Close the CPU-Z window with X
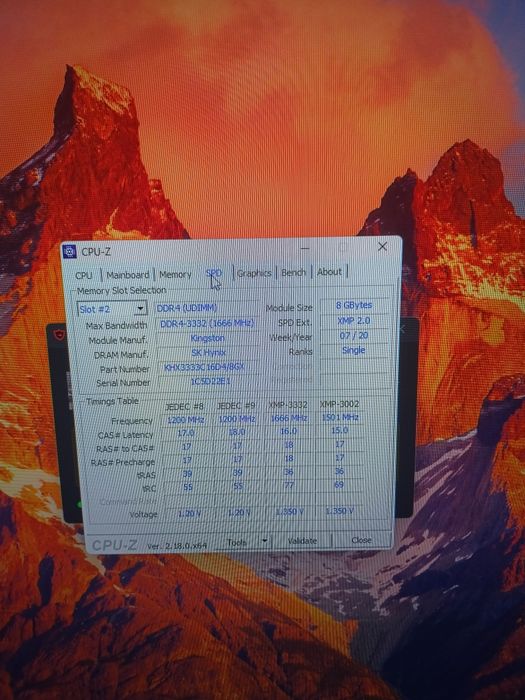This screenshot has height=700, width=525. pos(383,246)
